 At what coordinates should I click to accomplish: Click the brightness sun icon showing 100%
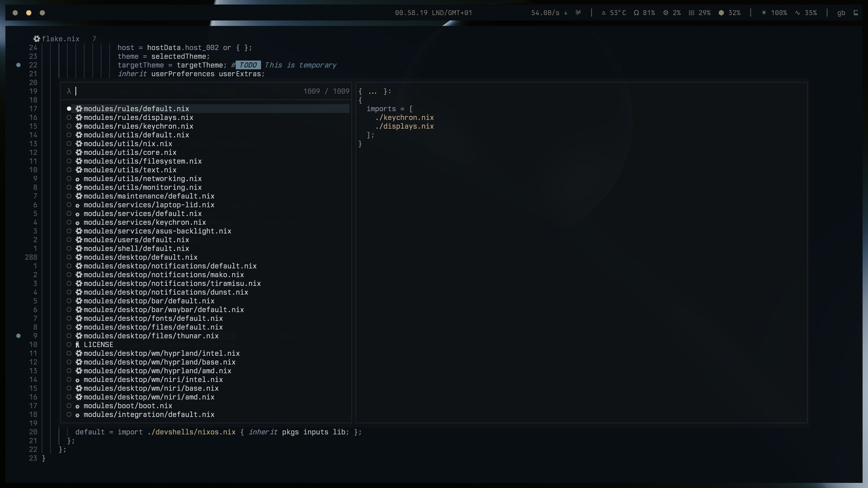(x=764, y=13)
